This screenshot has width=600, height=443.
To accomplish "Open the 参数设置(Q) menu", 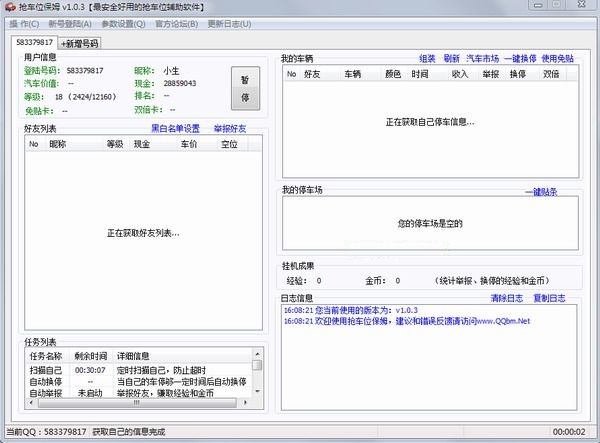I will coord(123,23).
